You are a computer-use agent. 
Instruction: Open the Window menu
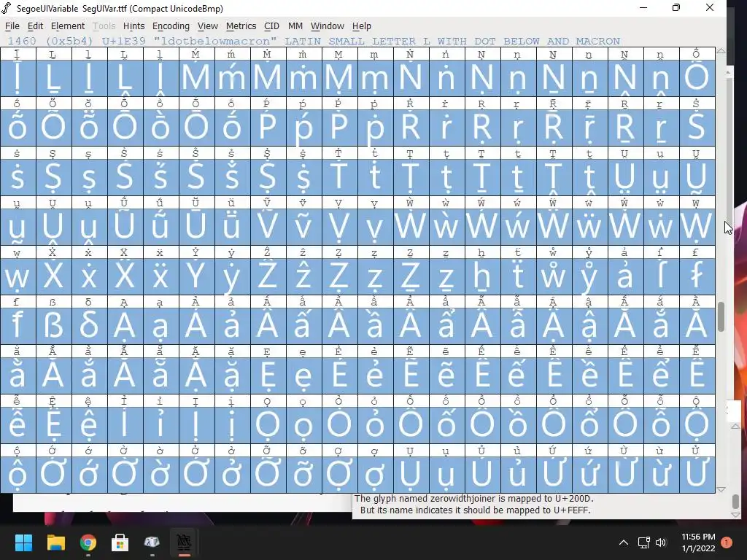[x=328, y=26]
